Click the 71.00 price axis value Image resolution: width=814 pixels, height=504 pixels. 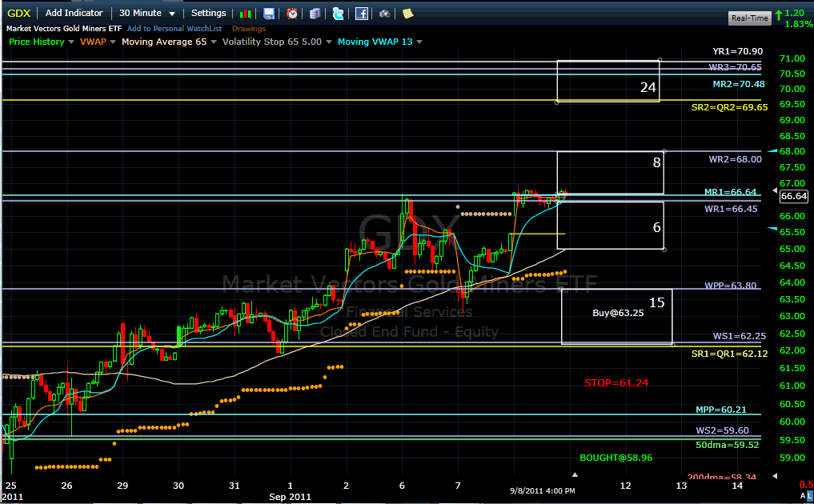click(792, 58)
